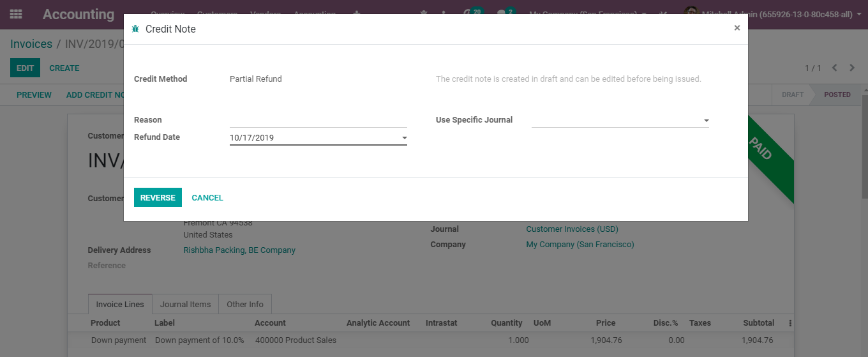Sort by the Taxes column header
This screenshot has width=868, height=357.
700,323
